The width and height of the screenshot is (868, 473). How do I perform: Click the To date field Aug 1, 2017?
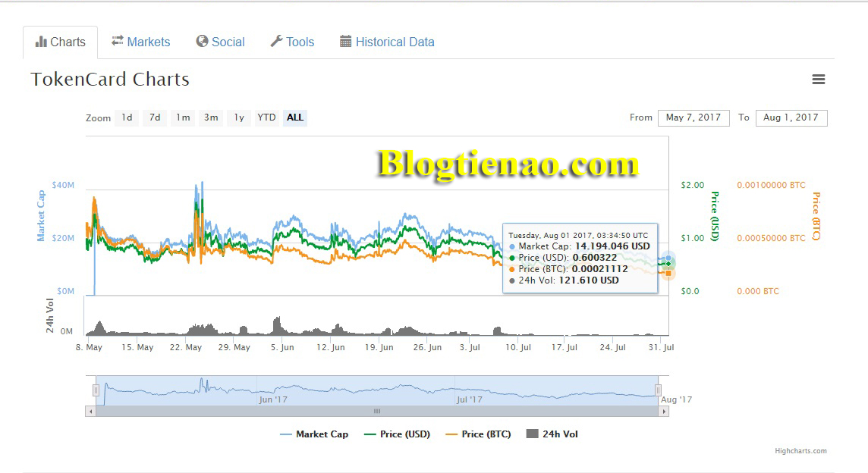(x=791, y=117)
